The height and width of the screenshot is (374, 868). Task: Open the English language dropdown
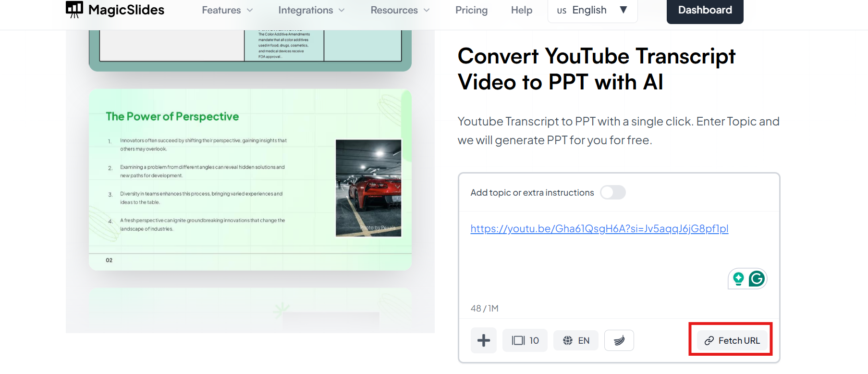pos(592,11)
